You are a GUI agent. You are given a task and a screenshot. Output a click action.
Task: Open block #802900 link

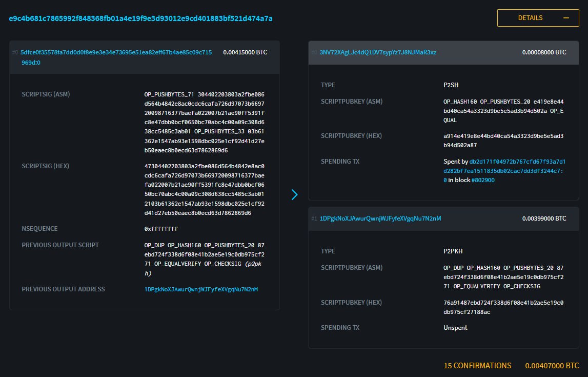tap(483, 180)
